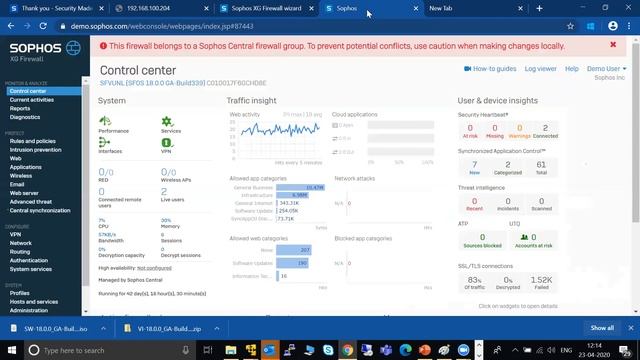Expand Demo User dropdown menu
Viewport: 640px width, 360px height.
tap(606, 69)
